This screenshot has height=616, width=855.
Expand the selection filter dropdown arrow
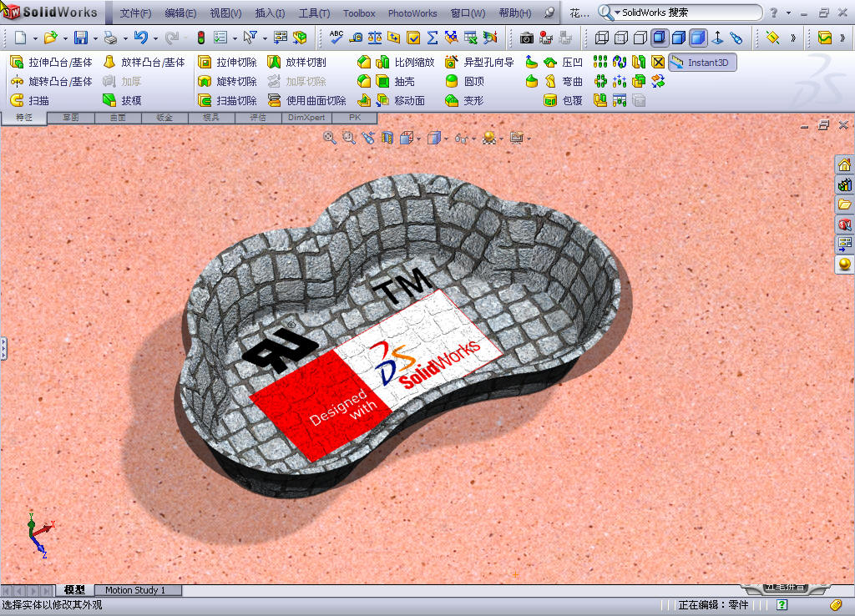(x=265, y=38)
